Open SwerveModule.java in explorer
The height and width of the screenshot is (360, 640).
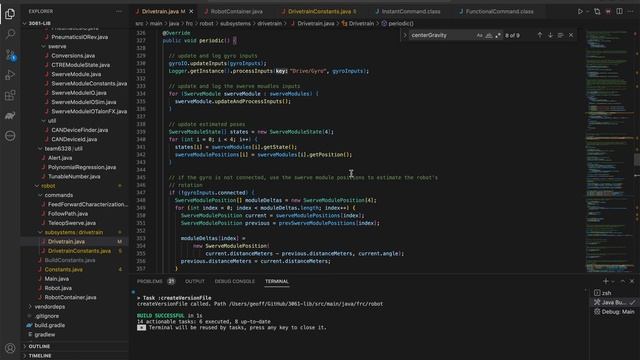coord(76,74)
